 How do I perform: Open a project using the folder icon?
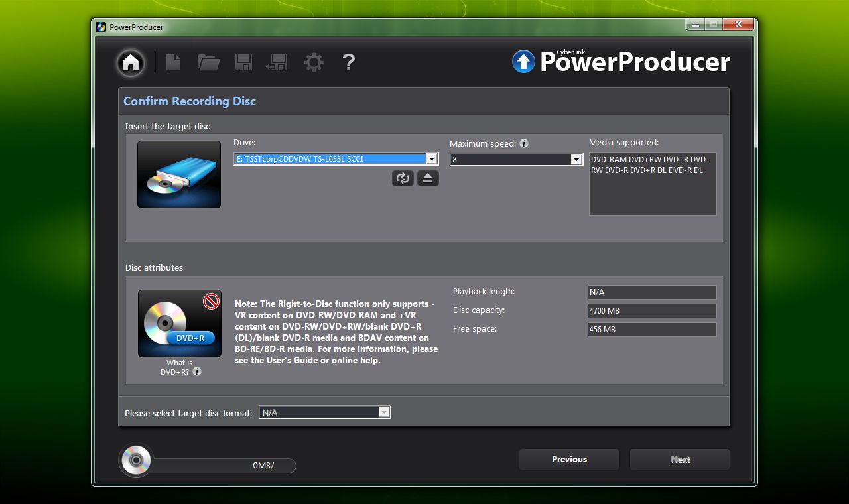[x=209, y=62]
